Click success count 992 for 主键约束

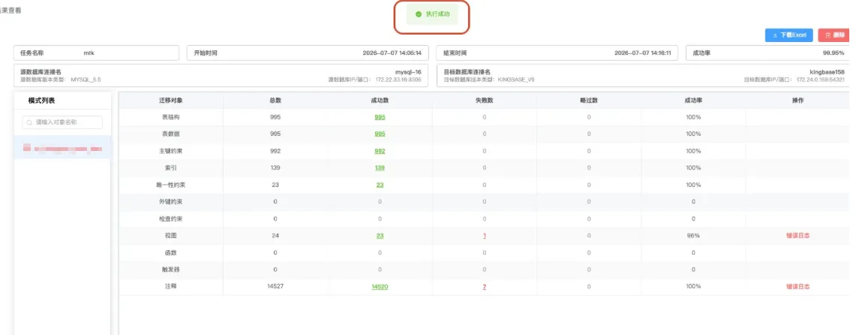coord(380,151)
